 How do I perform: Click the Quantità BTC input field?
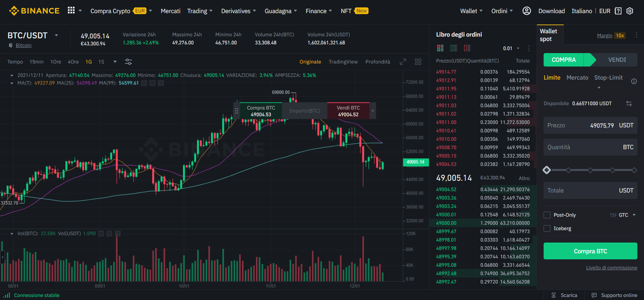pos(590,147)
